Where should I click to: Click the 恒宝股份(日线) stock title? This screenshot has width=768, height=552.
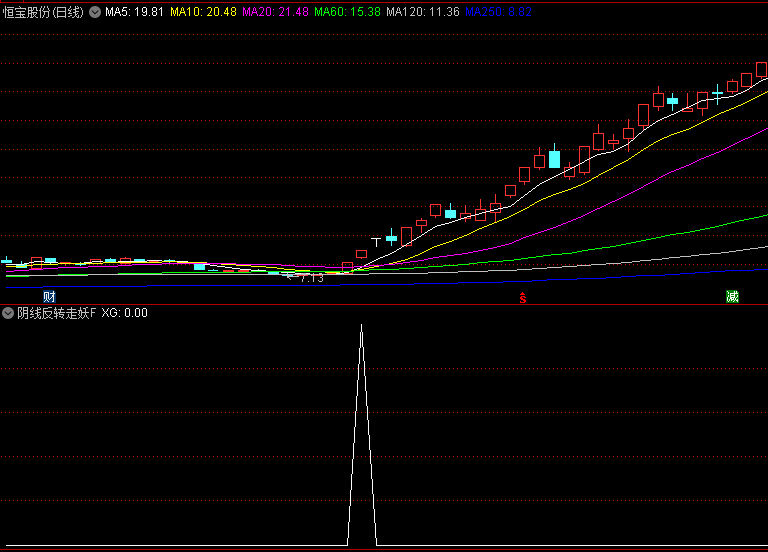tap(43, 12)
